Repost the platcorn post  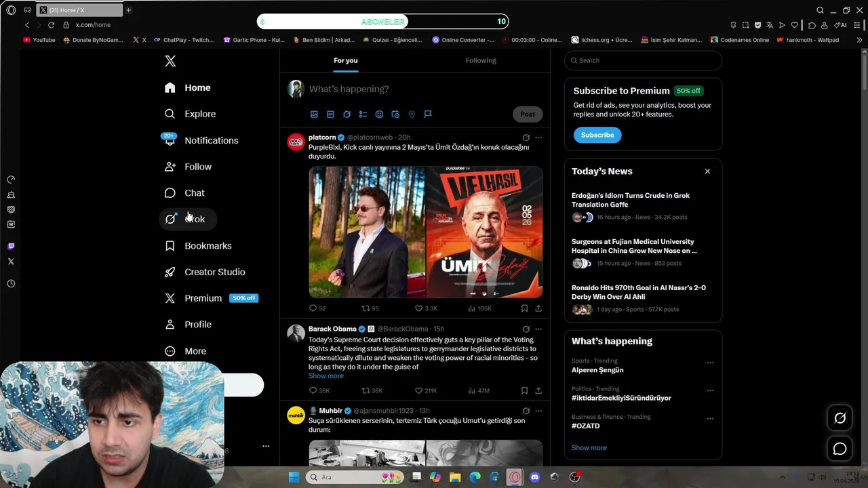pos(370,308)
